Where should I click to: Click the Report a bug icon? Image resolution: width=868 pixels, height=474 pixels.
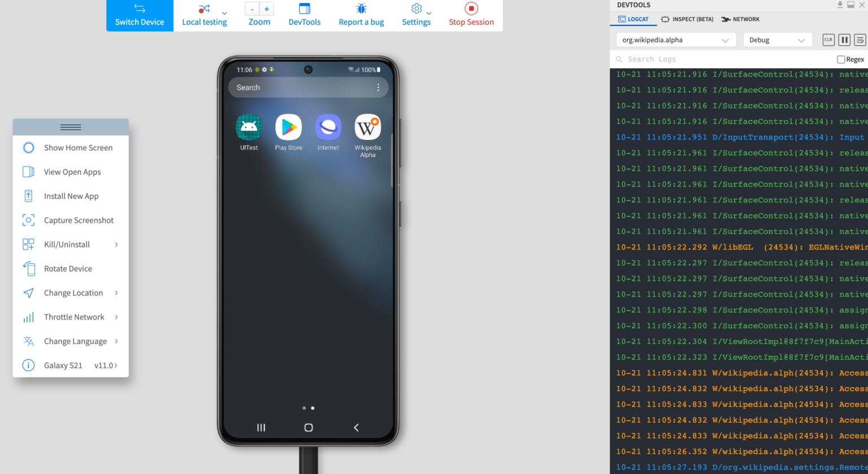tap(361, 10)
